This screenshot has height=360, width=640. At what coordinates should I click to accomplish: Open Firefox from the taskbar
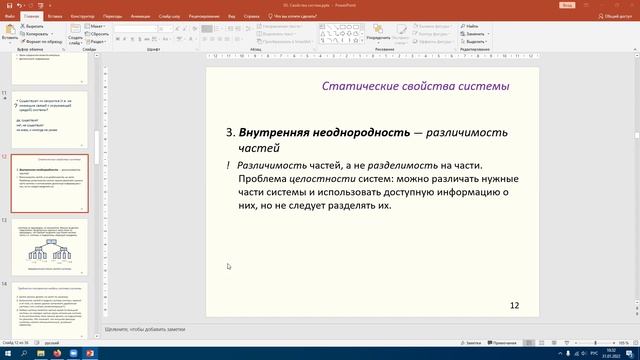point(57,353)
